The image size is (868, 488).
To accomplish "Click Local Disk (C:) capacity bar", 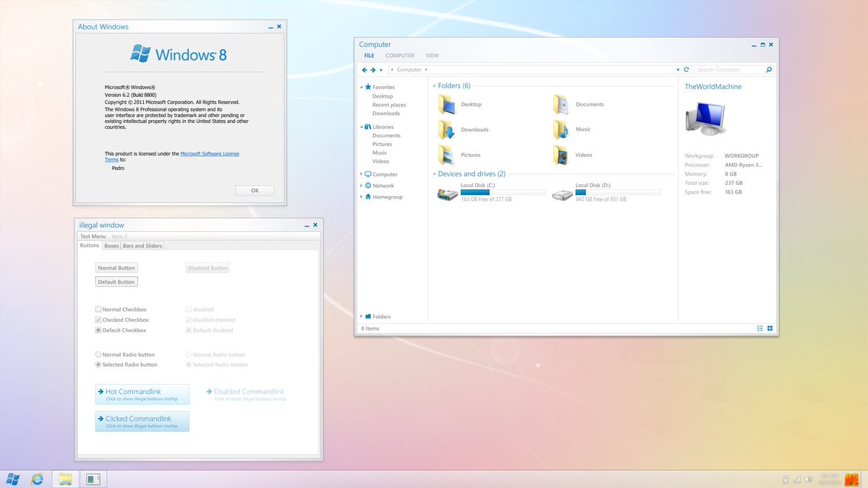I will pos(503,192).
